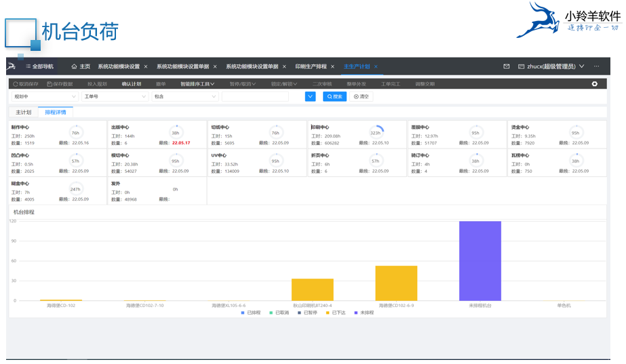Select the 发外 load card
This screenshot has width=626, height=364.
click(x=157, y=190)
